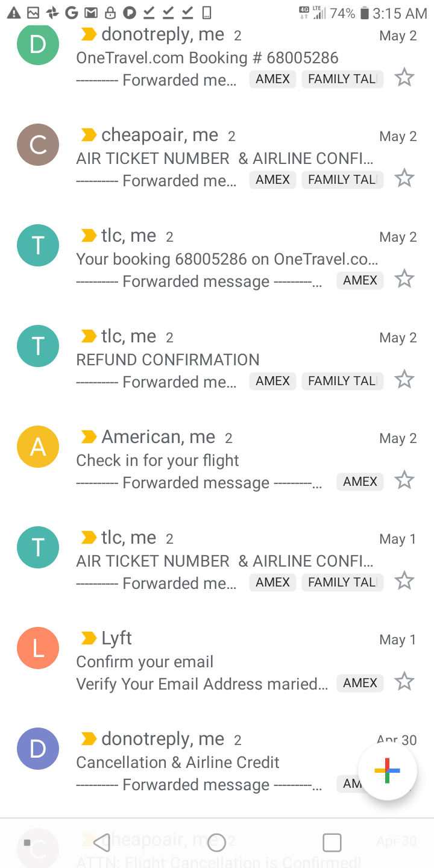Tap the Android home circle button

(x=216, y=842)
